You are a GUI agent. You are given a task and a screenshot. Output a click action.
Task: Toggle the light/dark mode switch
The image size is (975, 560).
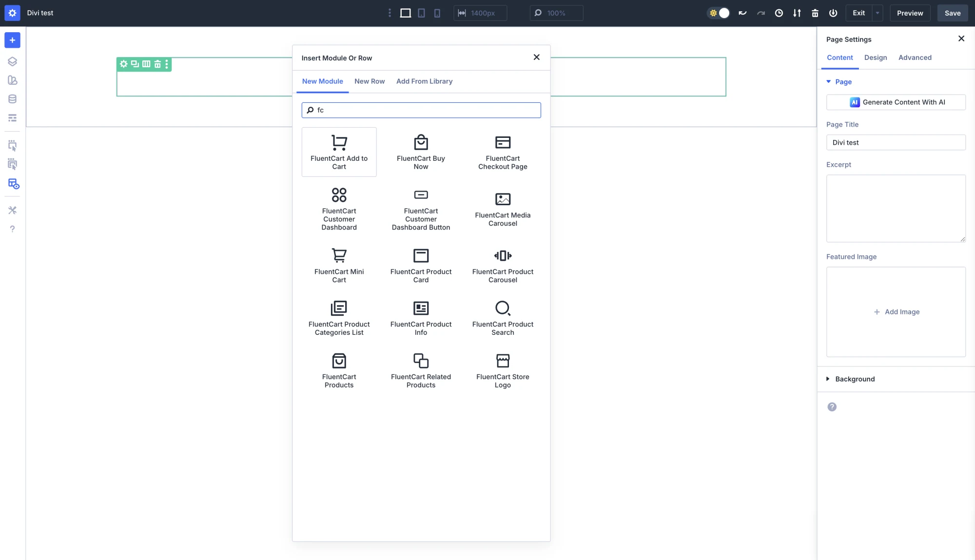click(719, 13)
